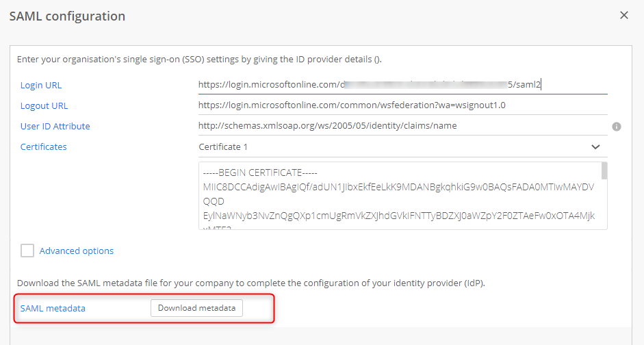Viewport: 644px width, 345px height.
Task: Enable the Advanced options checkbox
Action: 27,251
